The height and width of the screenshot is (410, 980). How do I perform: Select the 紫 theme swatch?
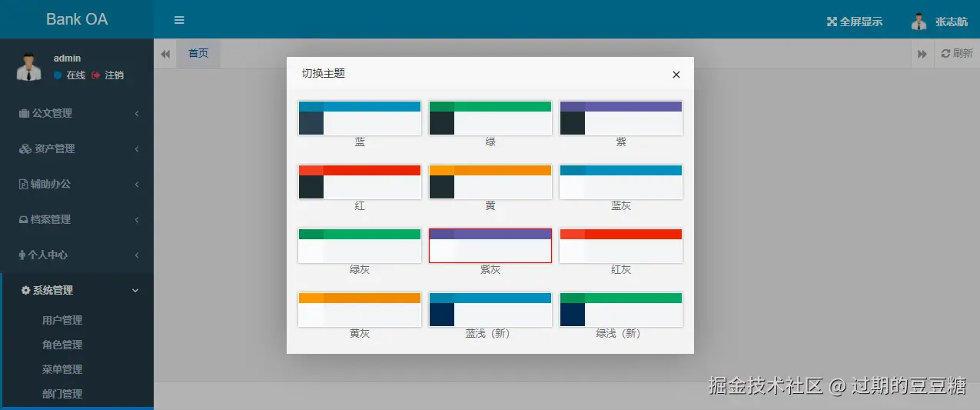tap(621, 118)
